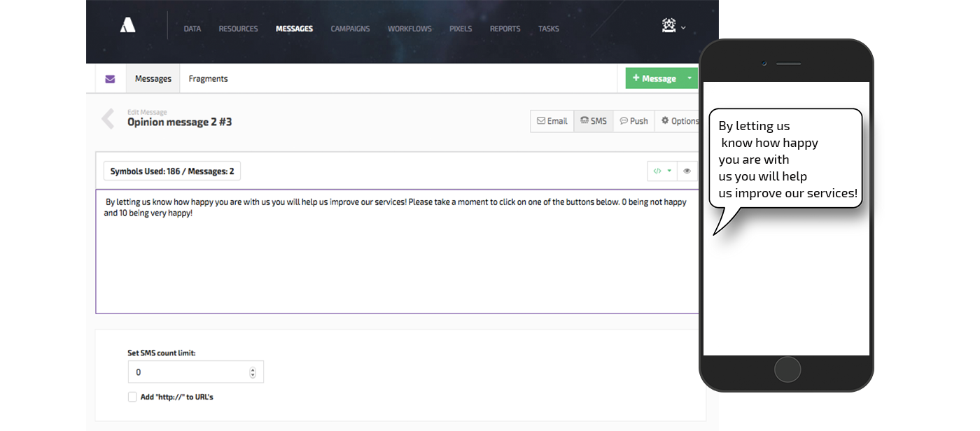Open the code insert dropdown
The width and height of the screenshot is (980, 431).
click(x=662, y=171)
